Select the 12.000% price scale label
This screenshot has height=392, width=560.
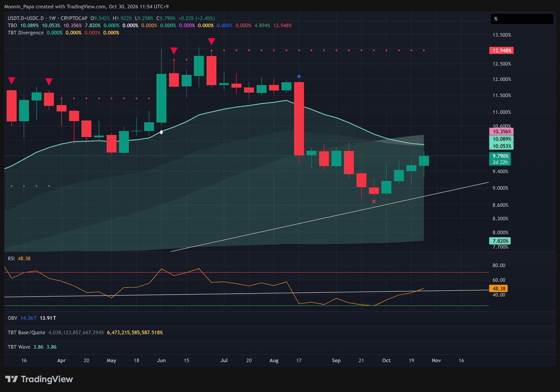(x=502, y=79)
